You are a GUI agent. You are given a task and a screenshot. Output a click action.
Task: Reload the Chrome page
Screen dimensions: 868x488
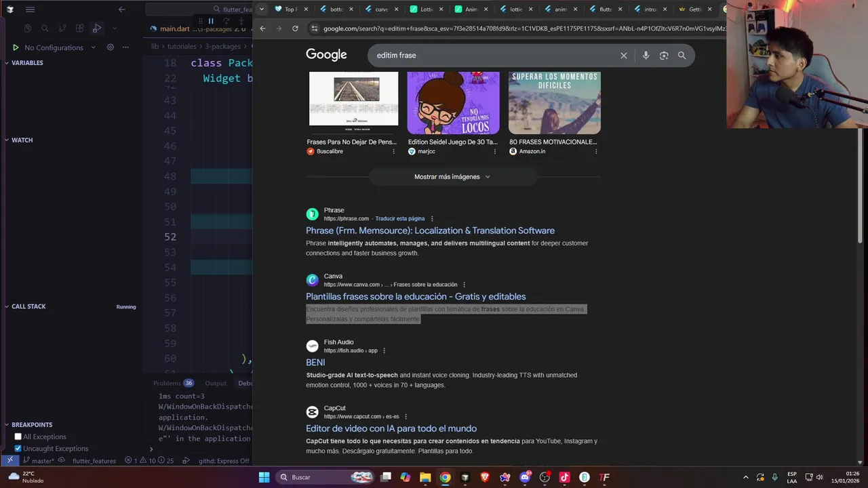[x=295, y=28]
